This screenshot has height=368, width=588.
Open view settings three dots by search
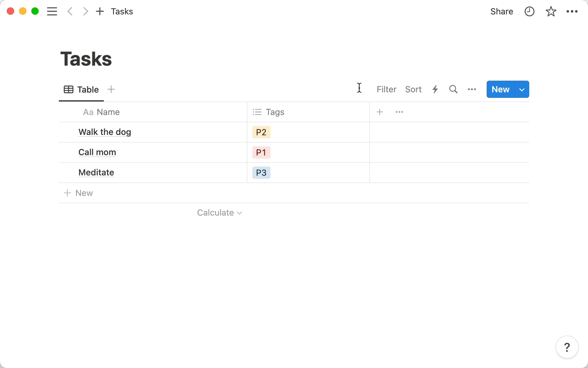pos(472,89)
